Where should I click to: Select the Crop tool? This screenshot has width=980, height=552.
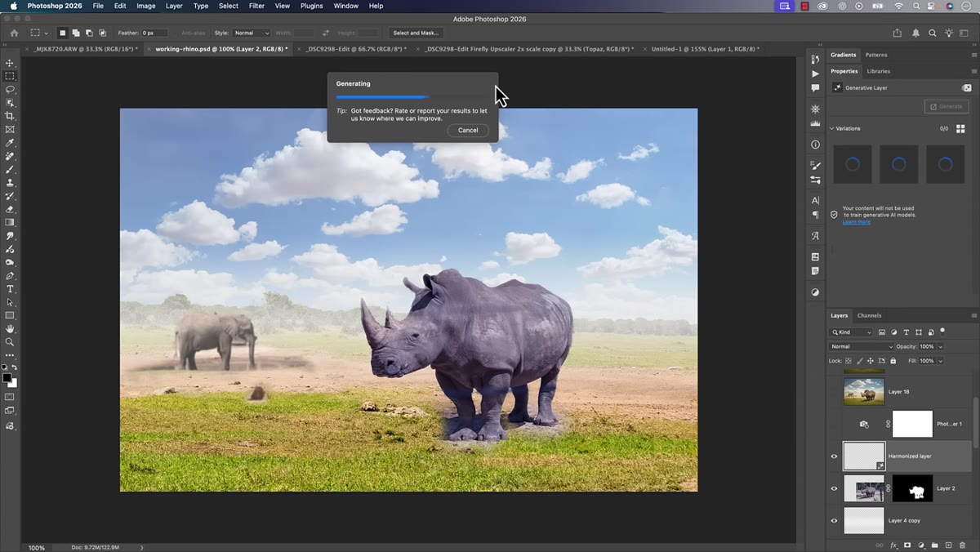[10, 116]
